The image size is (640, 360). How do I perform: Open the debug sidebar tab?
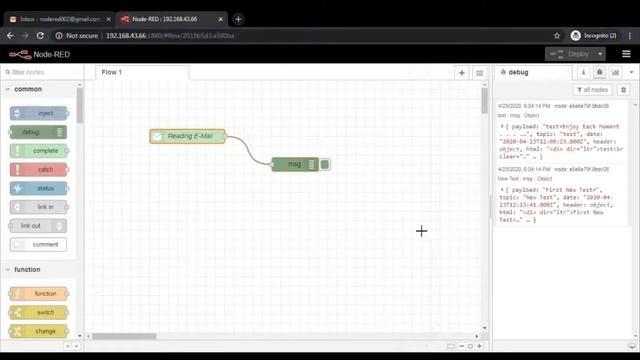(x=533, y=72)
